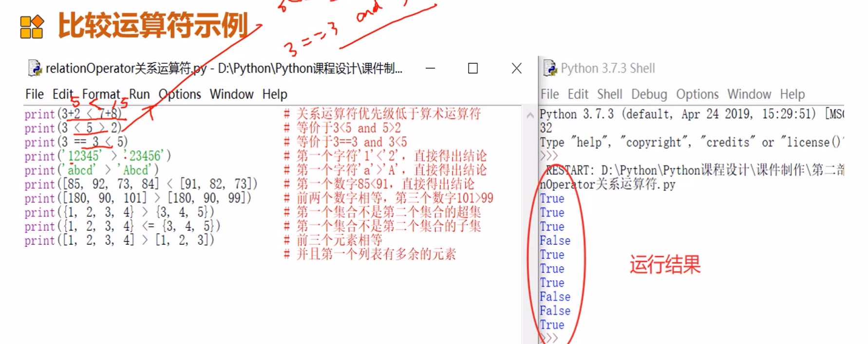Screen dimensions: 868x344
Task: Click the 'Type "help", "copyright"' shell line
Action: coord(691,142)
